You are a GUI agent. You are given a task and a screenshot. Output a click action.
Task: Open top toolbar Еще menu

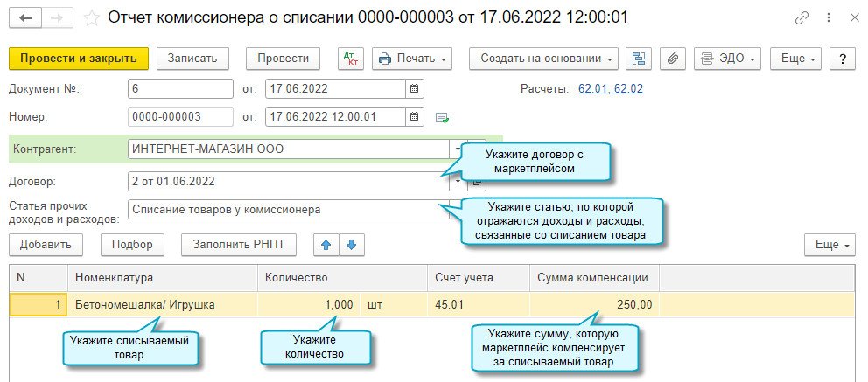click(x=796, y=59)
